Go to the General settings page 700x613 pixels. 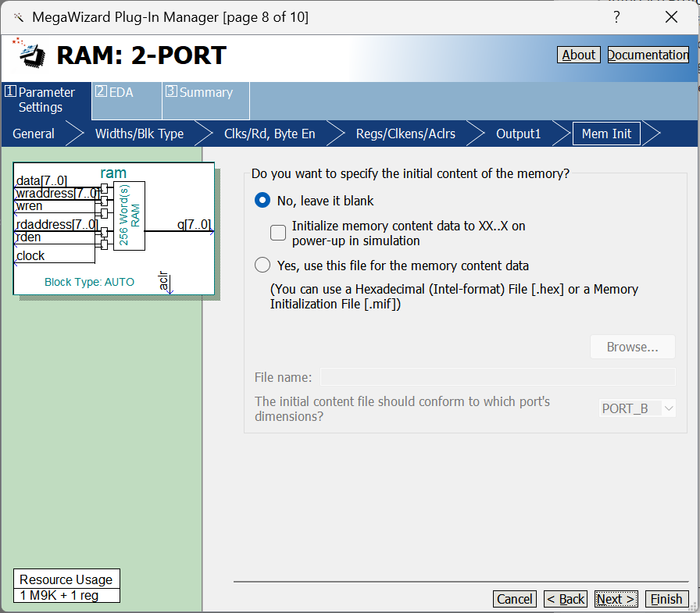point(34,134)
